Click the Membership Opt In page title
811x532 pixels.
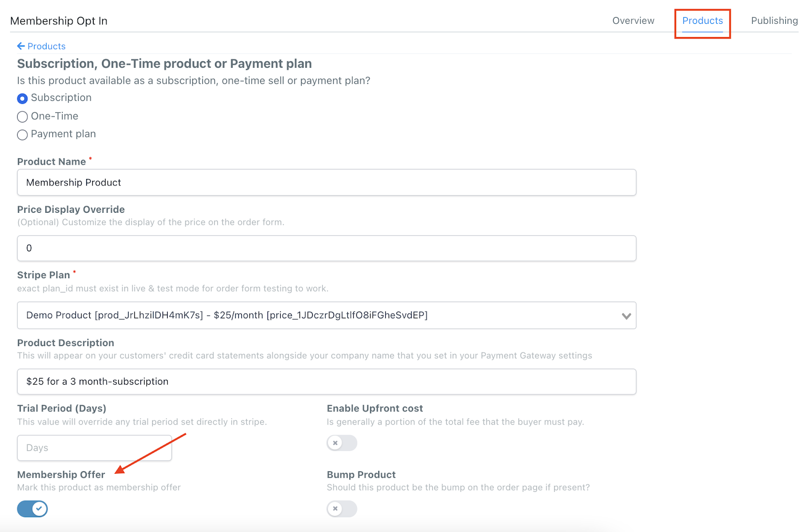[59, 21]
